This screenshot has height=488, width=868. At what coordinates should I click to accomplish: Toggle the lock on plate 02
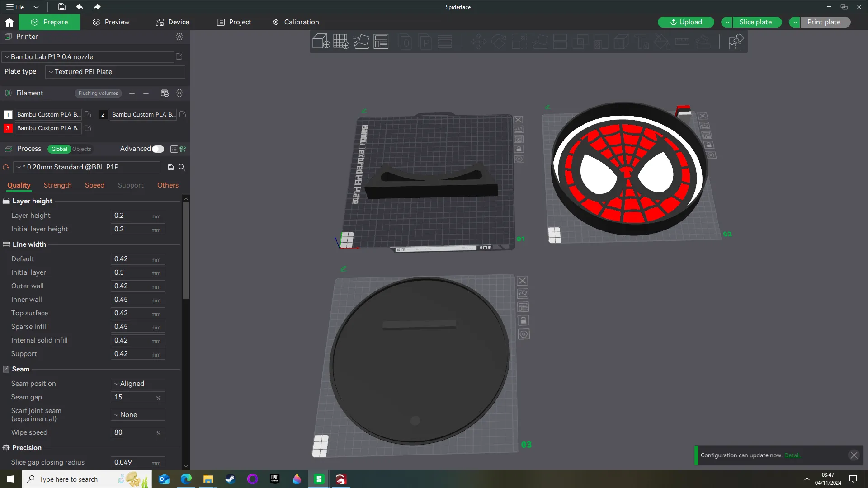(x=709, y=145)
